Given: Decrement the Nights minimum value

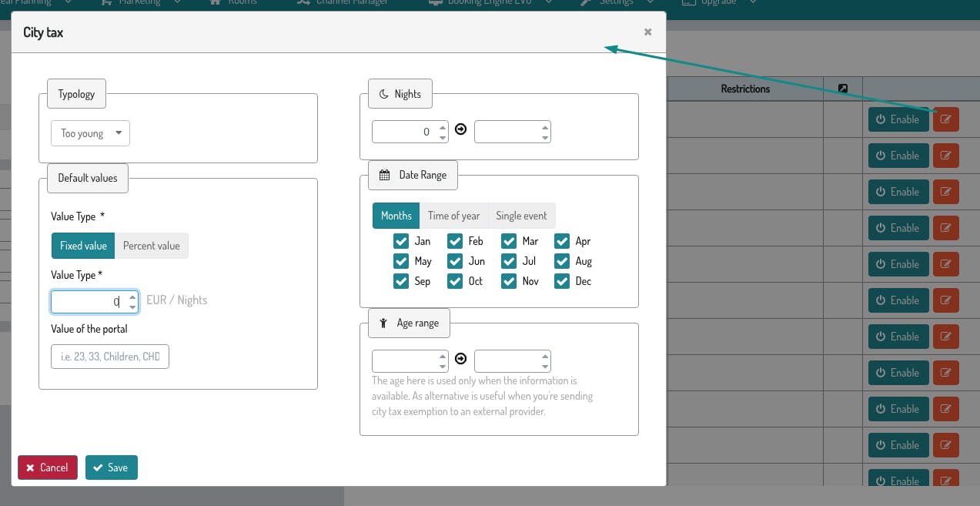Looking at the screenshot, I should 443,137.
